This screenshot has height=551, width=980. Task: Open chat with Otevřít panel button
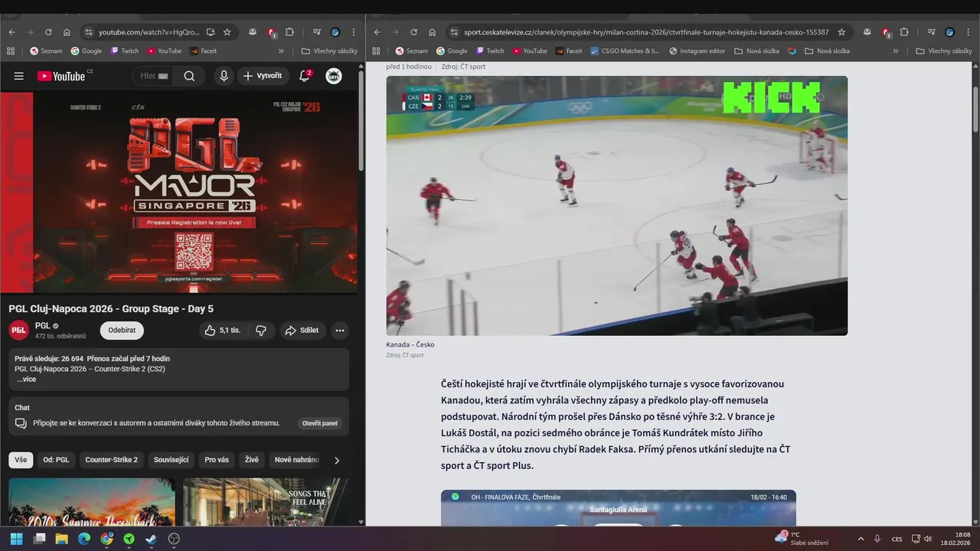320,423
